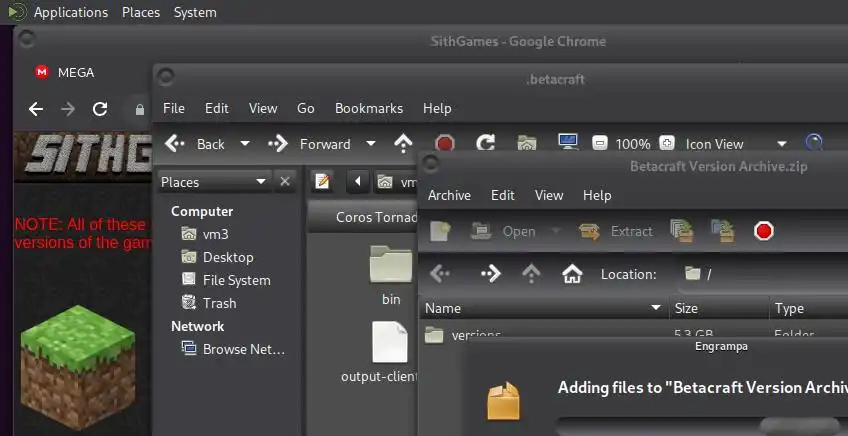This screenshot has height=436, width=848.
Task: Go up to the parent folder in file manager
Action: (x=403, y=143)
